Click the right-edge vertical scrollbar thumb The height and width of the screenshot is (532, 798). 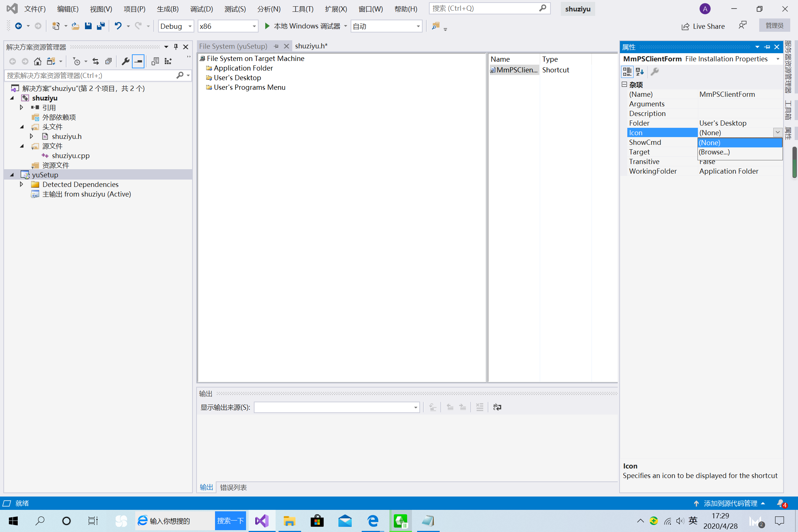(794, 163)
